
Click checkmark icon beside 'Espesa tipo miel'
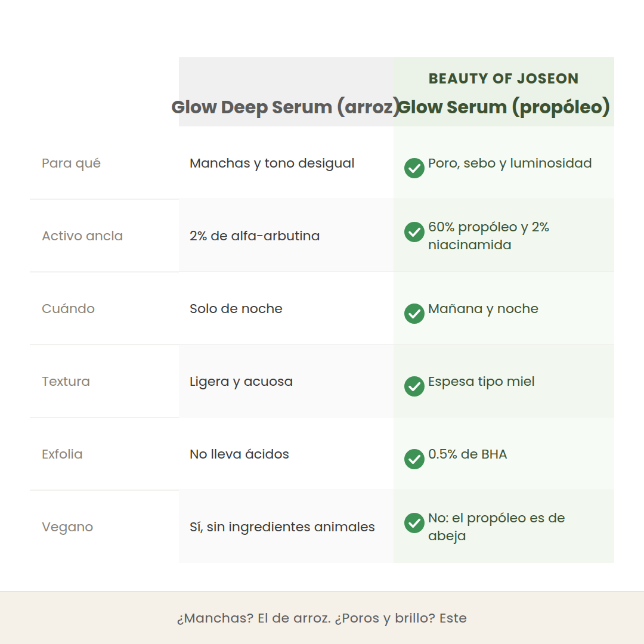(x=414, y=386)
